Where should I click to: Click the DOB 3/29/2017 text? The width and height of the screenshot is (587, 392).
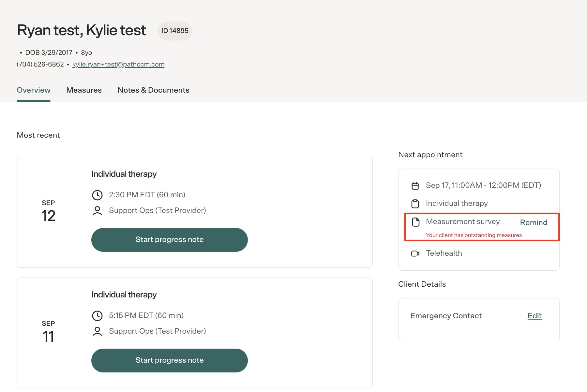49,53
